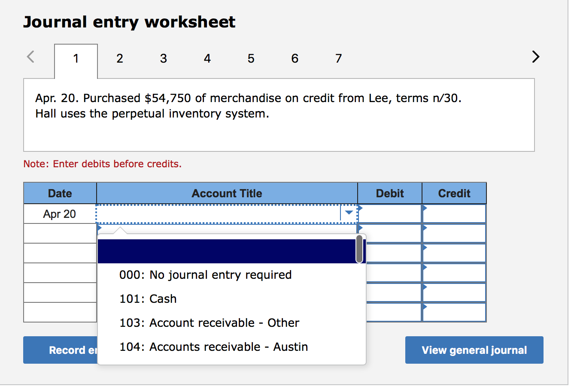This screenshot has width=571, height=392.
Task: Click the Credit cell in the fourth row
Action: [x=454, y=273]
